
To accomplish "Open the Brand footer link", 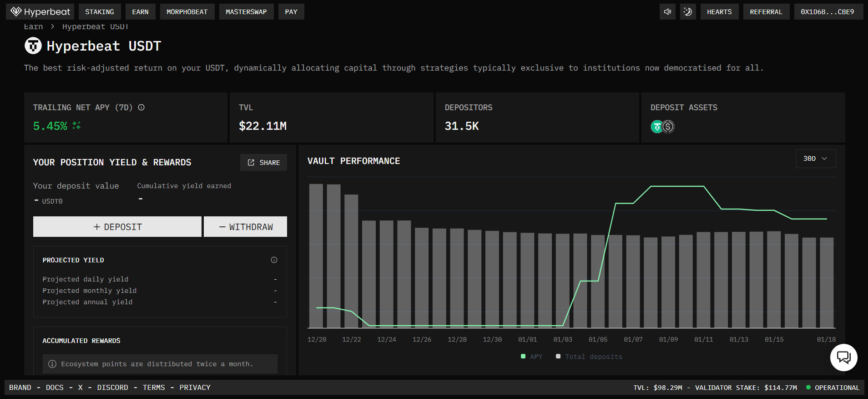I will [20, 388].
